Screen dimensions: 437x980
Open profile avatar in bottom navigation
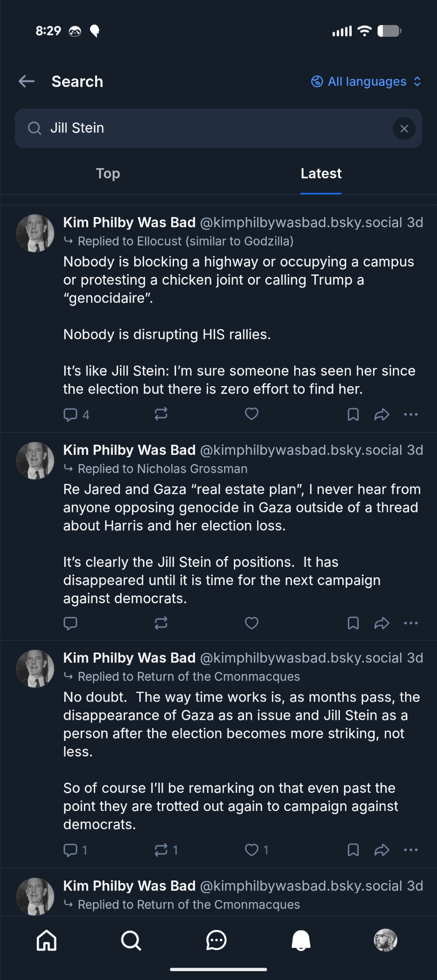[386, 940]
